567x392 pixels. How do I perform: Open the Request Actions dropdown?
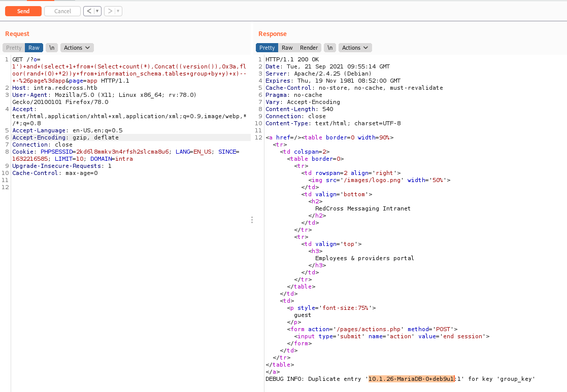(77, 48)
